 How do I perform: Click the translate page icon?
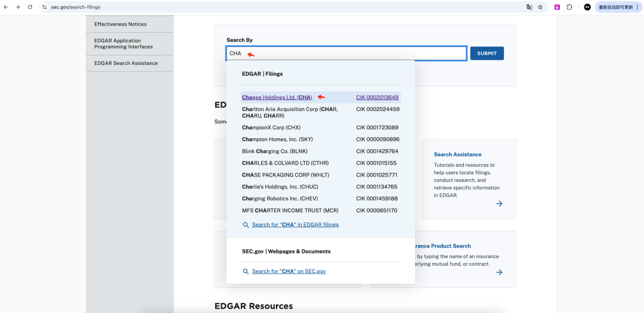coord(529,7)
